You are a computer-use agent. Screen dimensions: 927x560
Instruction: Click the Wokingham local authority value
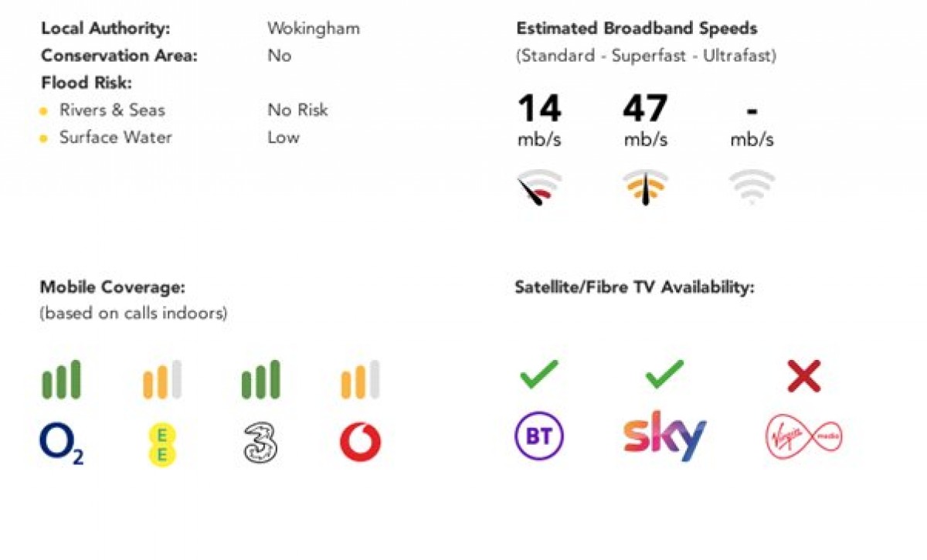point(313,29)
